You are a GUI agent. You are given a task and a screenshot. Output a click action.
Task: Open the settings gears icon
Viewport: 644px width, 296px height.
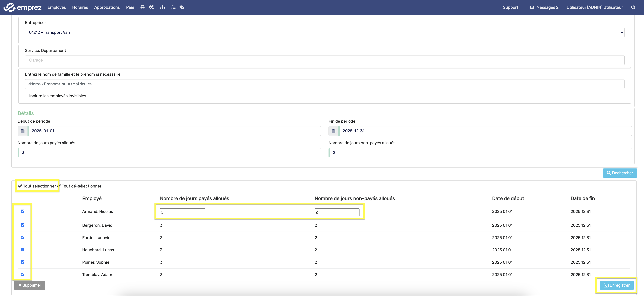click(x=151, y=7)
